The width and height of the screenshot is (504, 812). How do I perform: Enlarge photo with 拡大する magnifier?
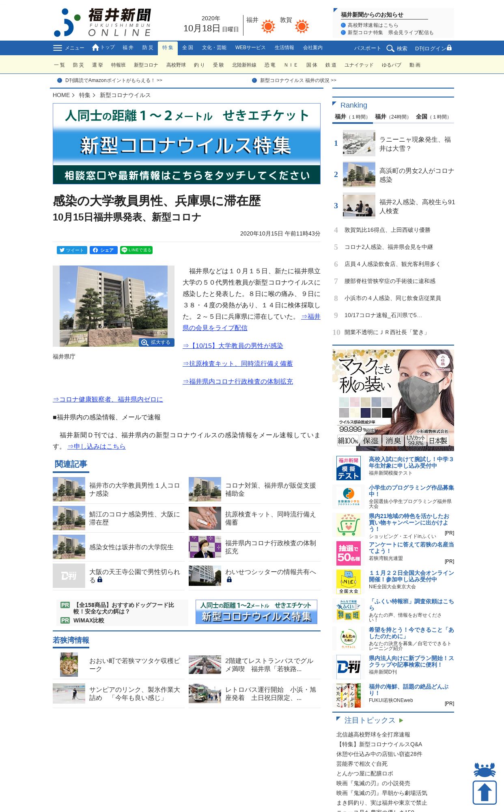pyautogui.click(x=157, y=342)
